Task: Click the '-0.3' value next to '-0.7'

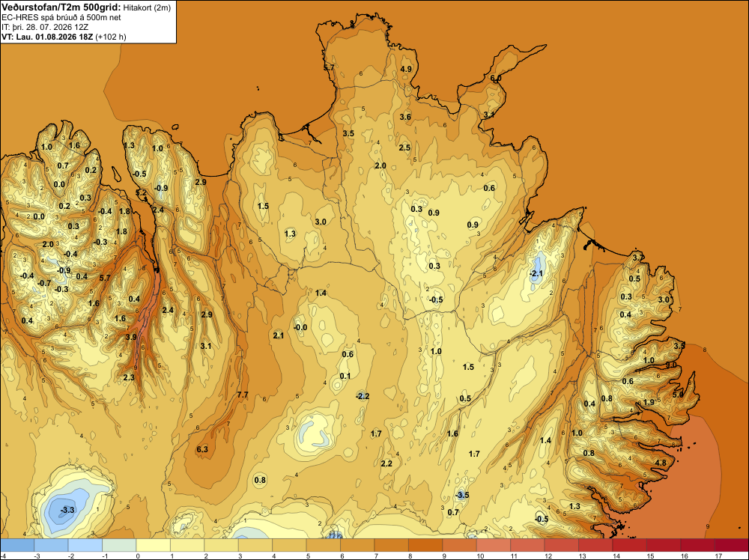Action: pyautogui.click(x=61, y=289)
